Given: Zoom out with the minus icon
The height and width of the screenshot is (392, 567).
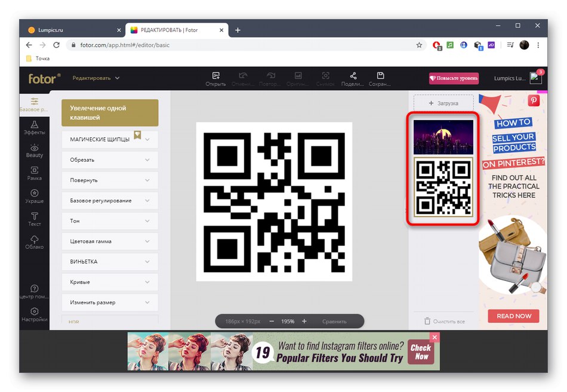Looking at the screenshot, I should [x=272, y=321].
